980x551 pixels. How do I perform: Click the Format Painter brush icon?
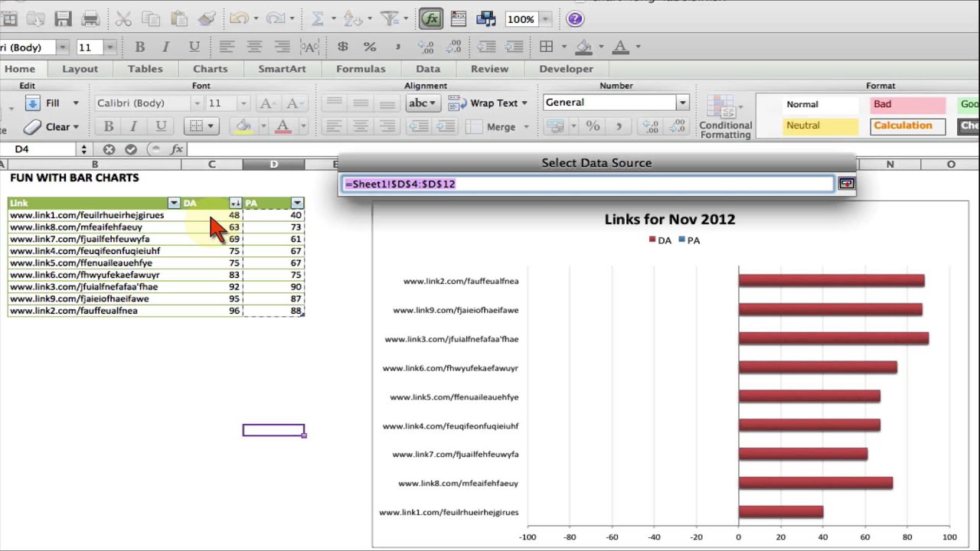(206, 19)
